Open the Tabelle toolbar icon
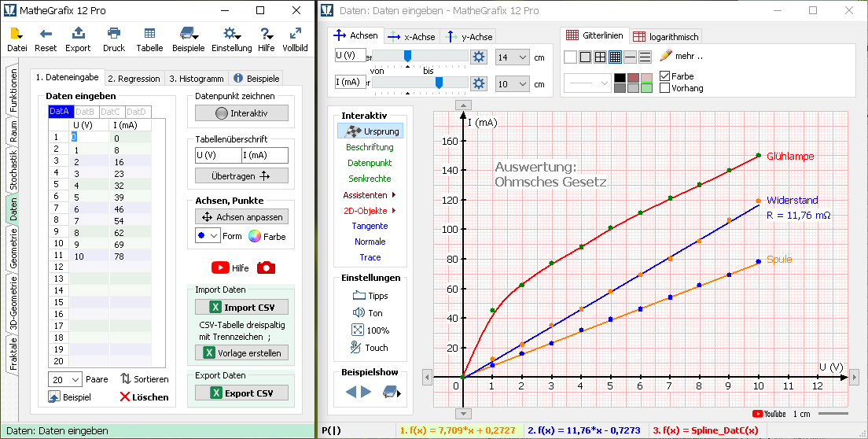868x439 pixels. [x=149, y=33]
